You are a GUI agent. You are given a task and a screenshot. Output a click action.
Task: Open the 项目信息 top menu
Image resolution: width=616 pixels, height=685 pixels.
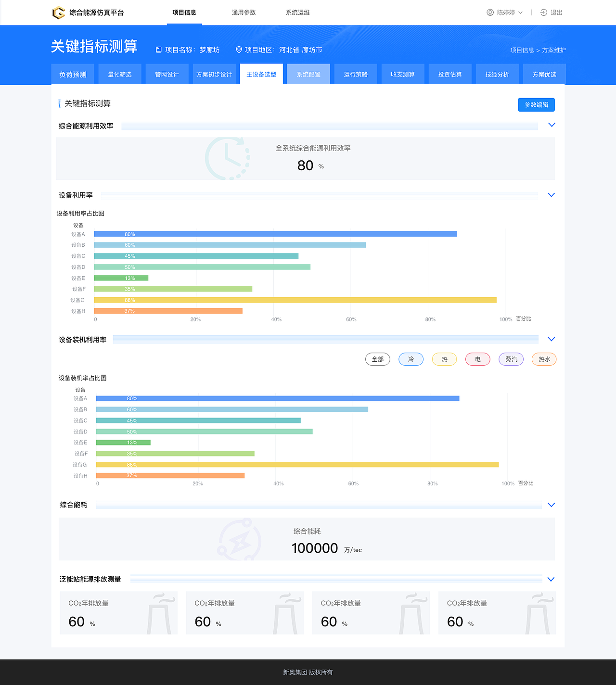pos(184,13)
